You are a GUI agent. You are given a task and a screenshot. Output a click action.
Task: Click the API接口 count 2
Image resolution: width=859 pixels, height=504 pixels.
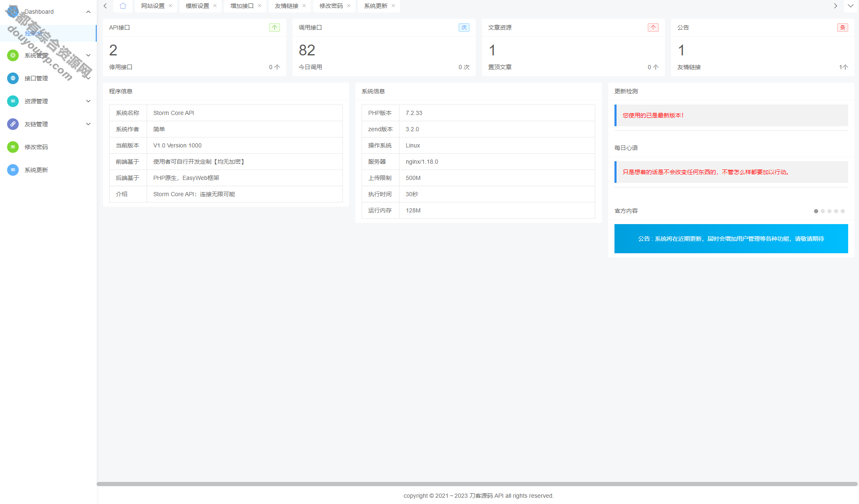[x=113, y=50]
